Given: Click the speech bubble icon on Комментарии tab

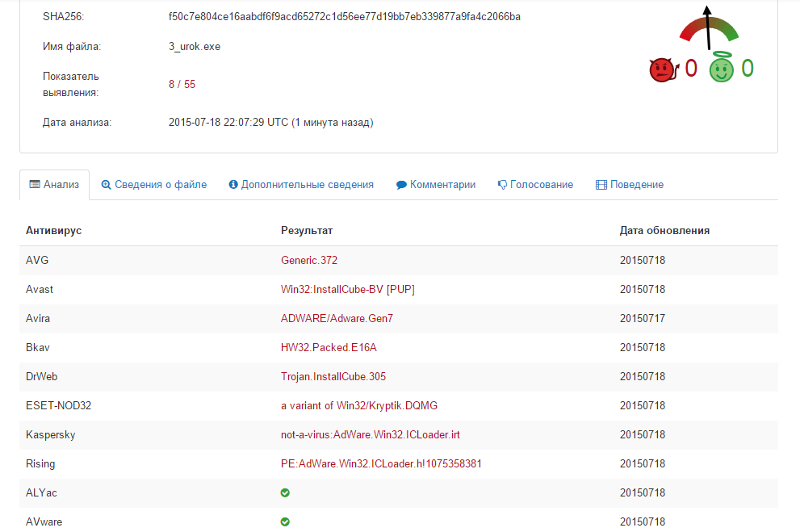Looking at the screenshot, I should (401, 185).
